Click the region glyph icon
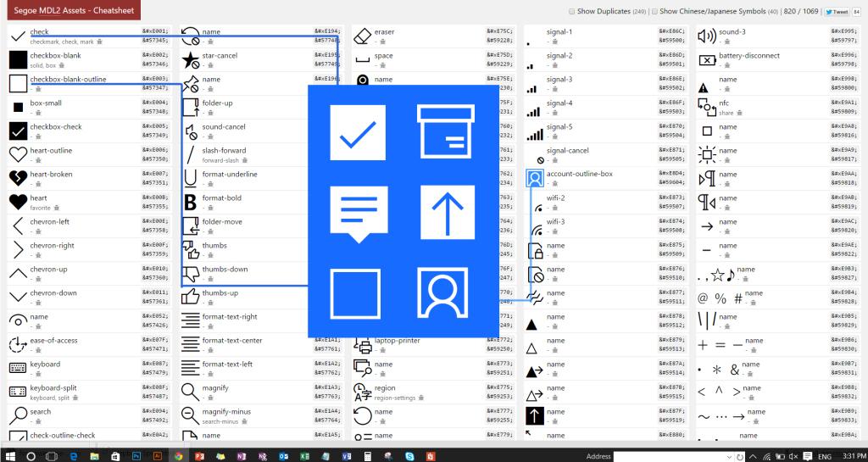 click(362, 392)
